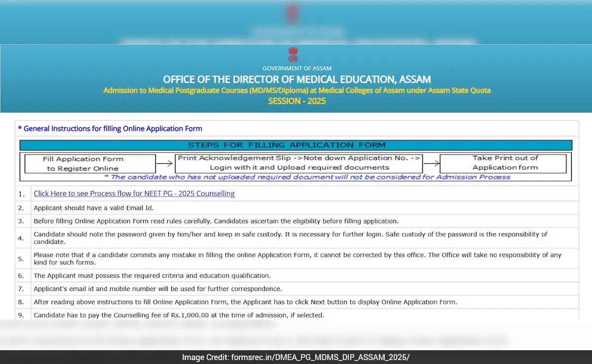Select the Print Acknowledgement Slip step box
The height and width of the screenshot is (364, 592).
(299, 163)
